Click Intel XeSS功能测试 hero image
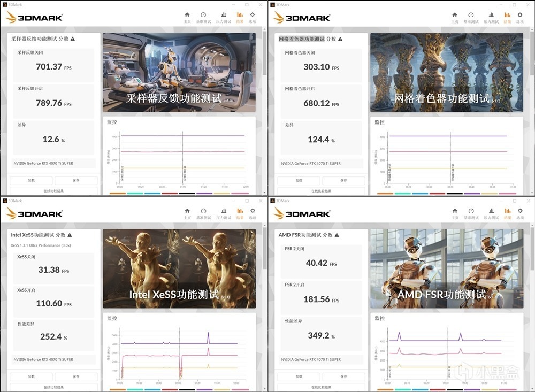The width and height of the screenshot is (535, 392). 179,268
